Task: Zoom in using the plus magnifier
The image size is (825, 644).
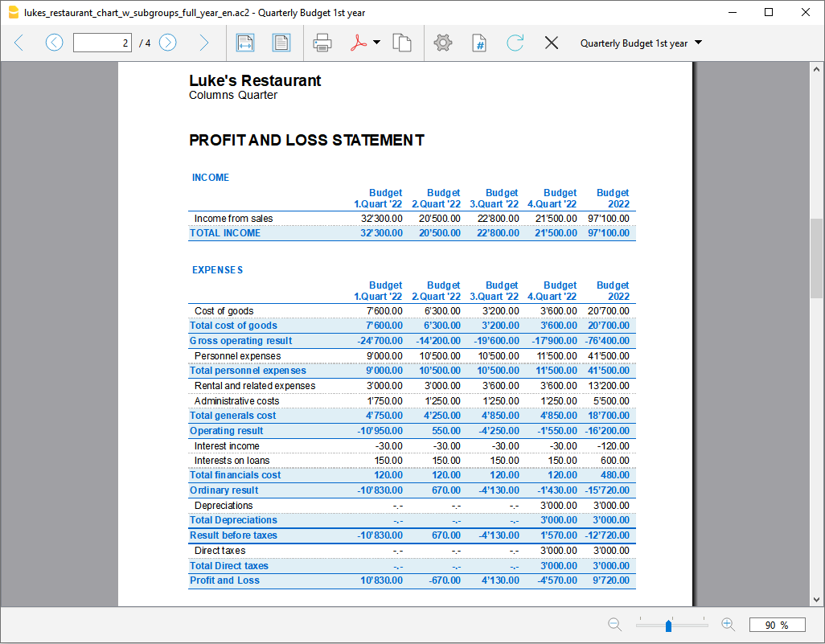Action: pyautogui.click(x=728, y=625)
